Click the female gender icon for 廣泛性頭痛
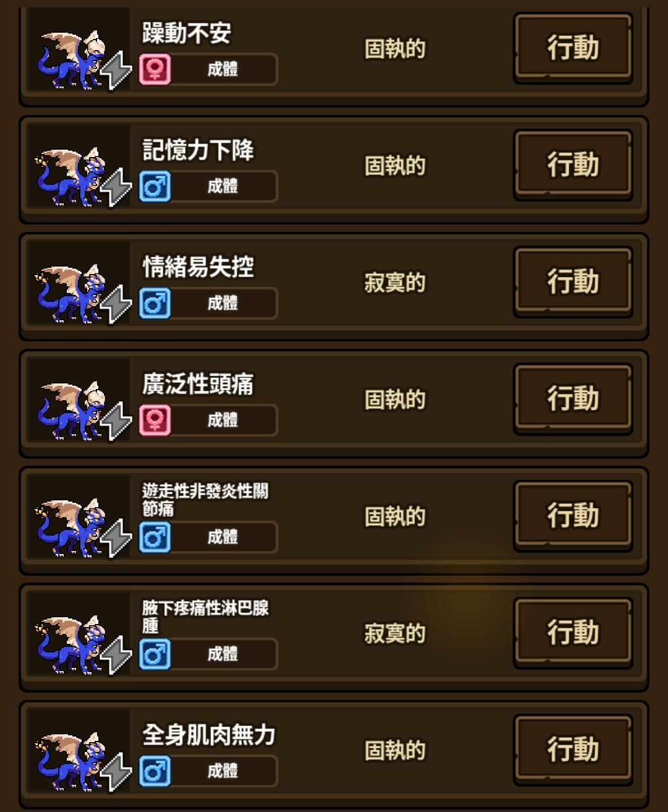This screenshot has width=668, height=812. pyautogui.click(x=155, y=420)
